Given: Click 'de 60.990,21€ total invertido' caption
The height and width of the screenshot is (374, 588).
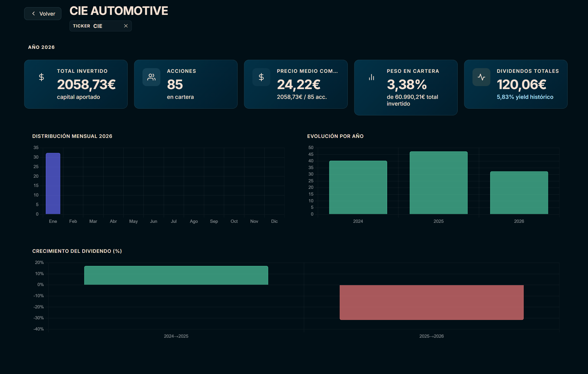Looking at the screenshot, I should [x=413, y=100].
